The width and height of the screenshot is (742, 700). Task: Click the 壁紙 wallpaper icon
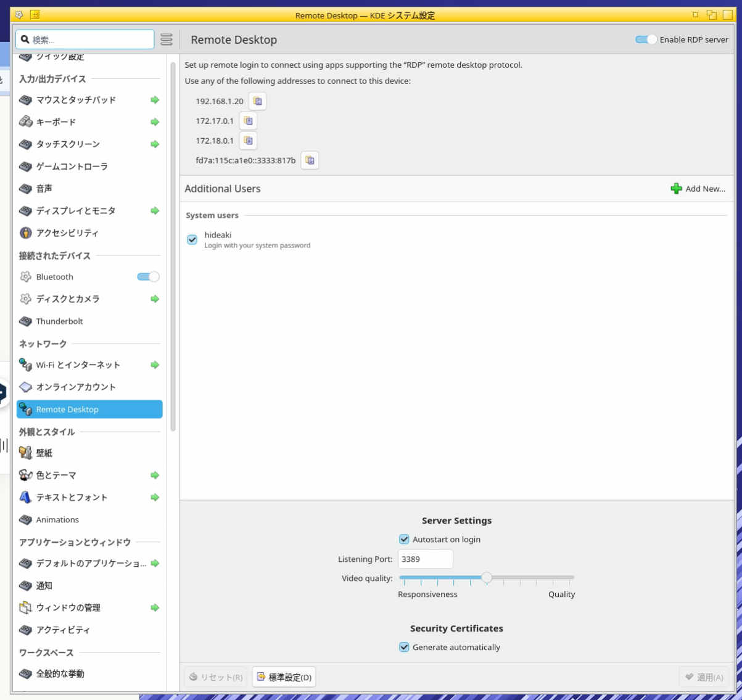click(x=25, y=453)
